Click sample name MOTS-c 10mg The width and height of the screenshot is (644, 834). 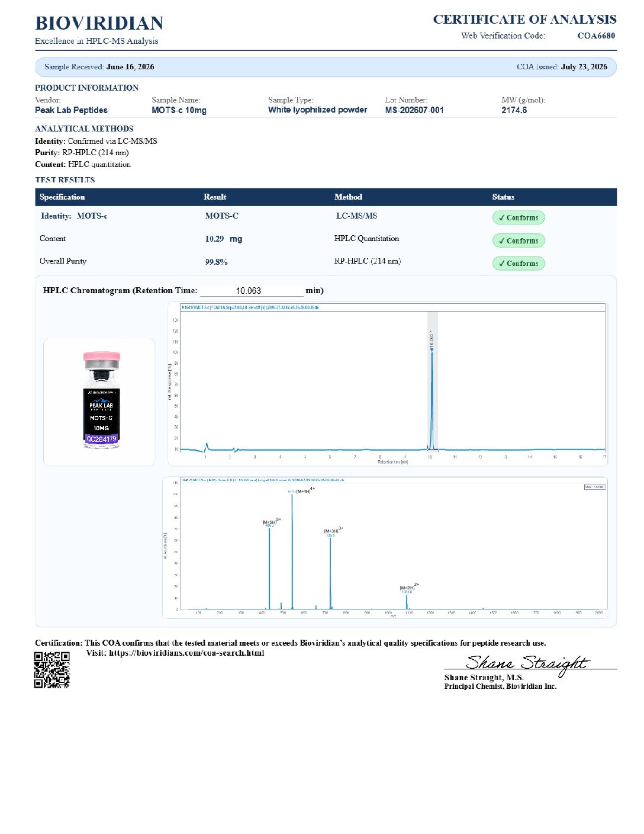click(179, 110)
